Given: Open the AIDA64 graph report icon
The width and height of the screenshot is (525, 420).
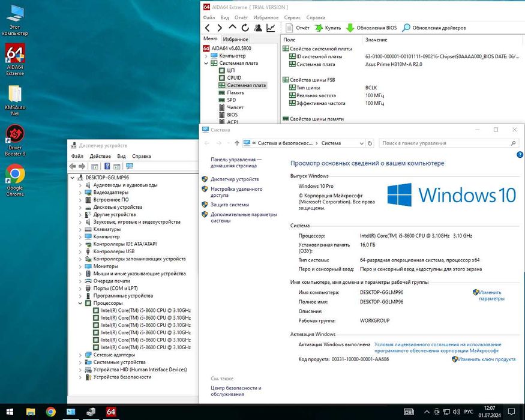Looking at the screenshot, I should [x=271, y=28].
